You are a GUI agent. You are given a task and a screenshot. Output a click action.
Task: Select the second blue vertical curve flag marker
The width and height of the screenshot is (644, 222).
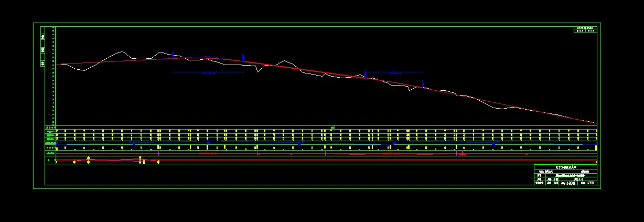(243, 57)
